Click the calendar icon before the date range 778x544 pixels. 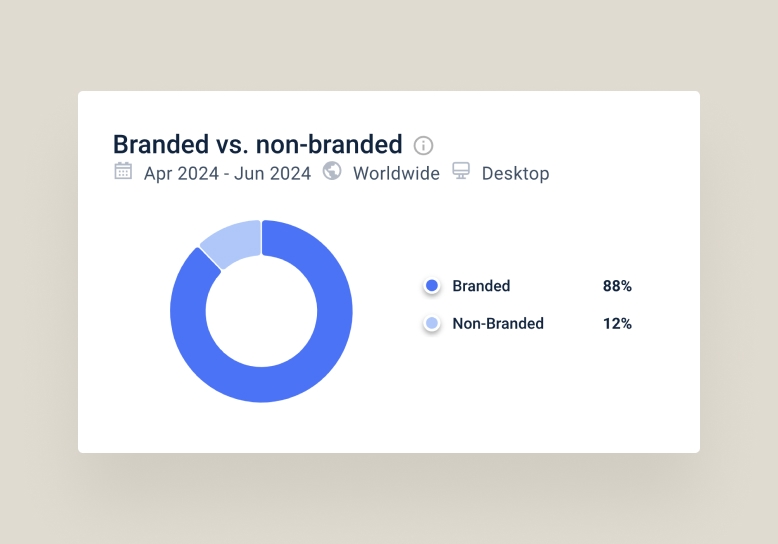point(123,171)
